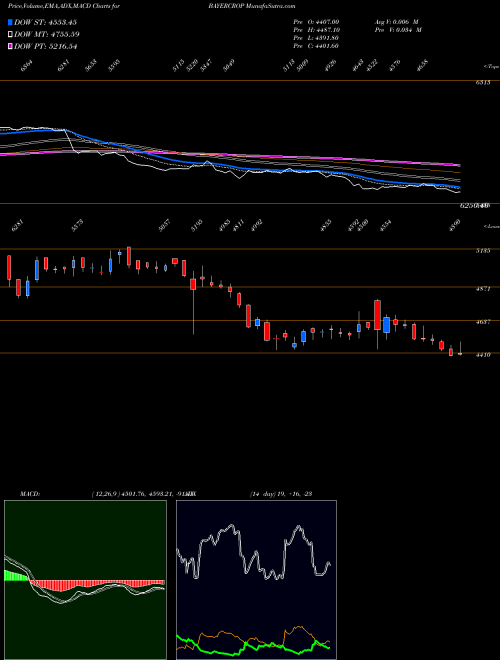Click the white DOW MT legend swatch
500x660 pixels.
(x=10, y=34)
